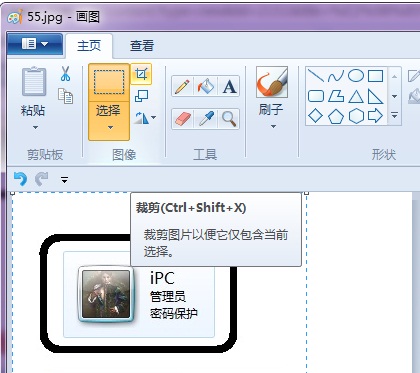Open the Paint file menu button
The height and width of the screenshot is (373, 420).
pos(35,44)
